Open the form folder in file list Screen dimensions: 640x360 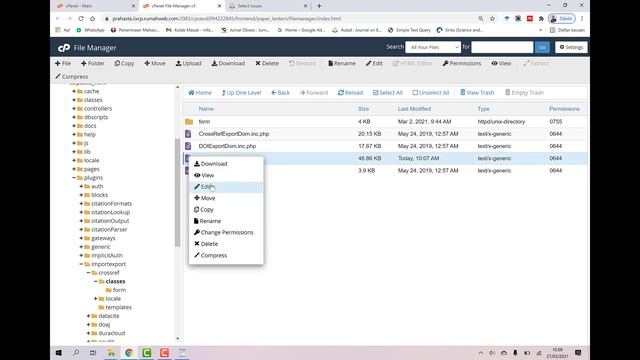click(x=204, y=122)
